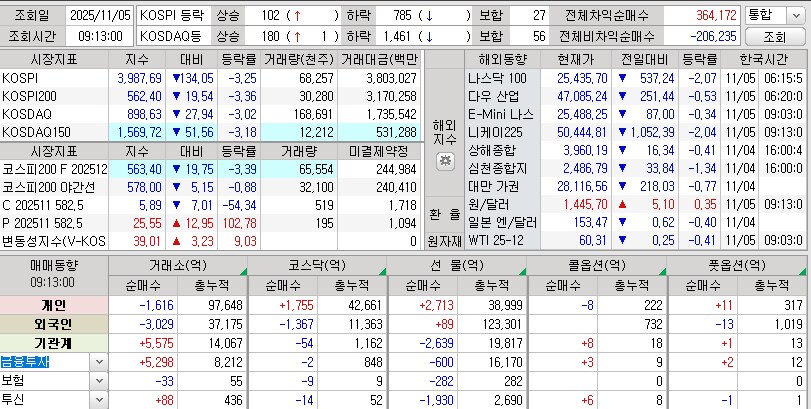811x409 pixels.
Task: Click the KOSPI index value 3,987.69
Action: point(140,79)
